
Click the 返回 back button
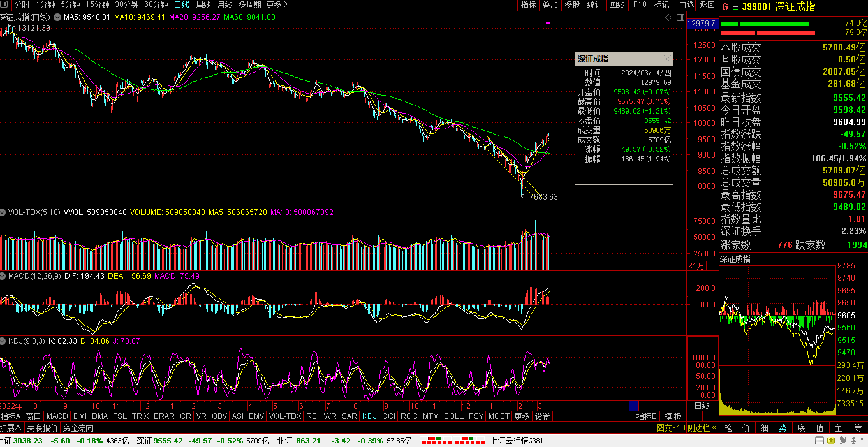[x=707, y=4]
